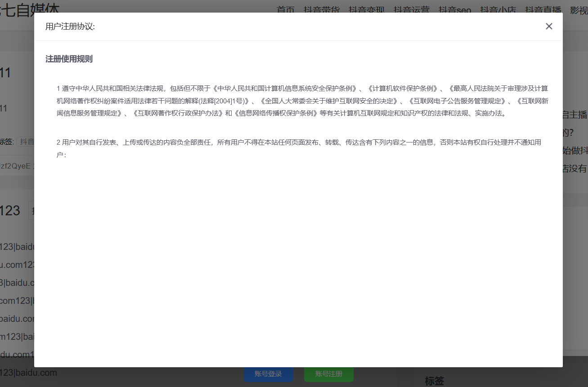The height and width of the screenshot is (387, 588).
Task: Open 抖音小店 from the top menu
Action: tap(498, 10)
